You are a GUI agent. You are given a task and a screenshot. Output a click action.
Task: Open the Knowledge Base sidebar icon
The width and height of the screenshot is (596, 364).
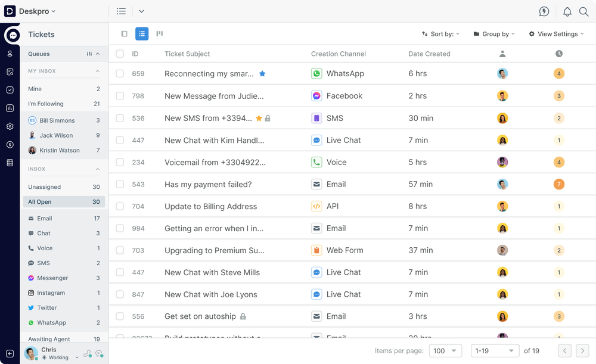(10, 71)
